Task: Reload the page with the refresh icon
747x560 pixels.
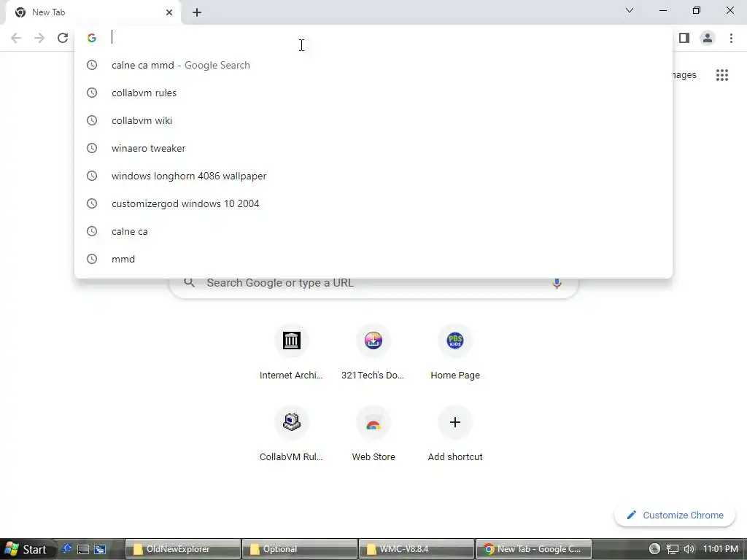Action: [x=63, y=38]
